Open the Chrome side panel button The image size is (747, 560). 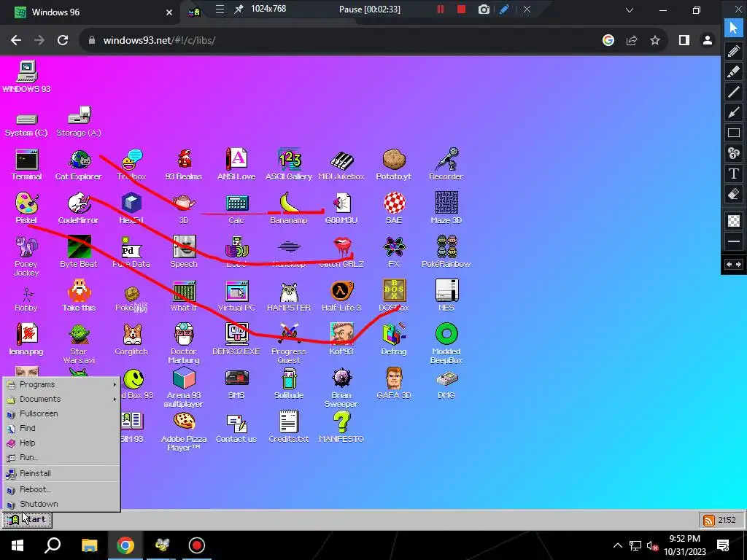pyautogui.click(x=684, y=41)
